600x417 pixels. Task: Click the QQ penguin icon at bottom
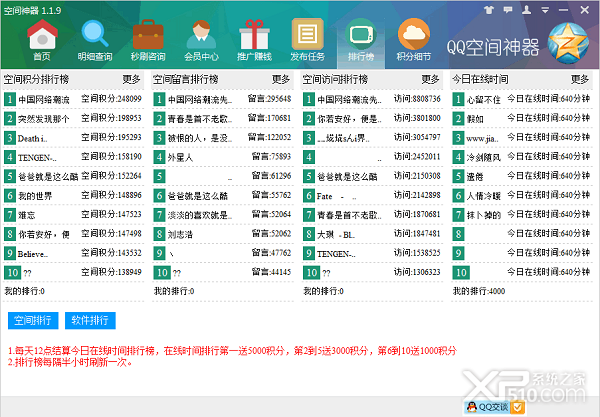(472, 407)
